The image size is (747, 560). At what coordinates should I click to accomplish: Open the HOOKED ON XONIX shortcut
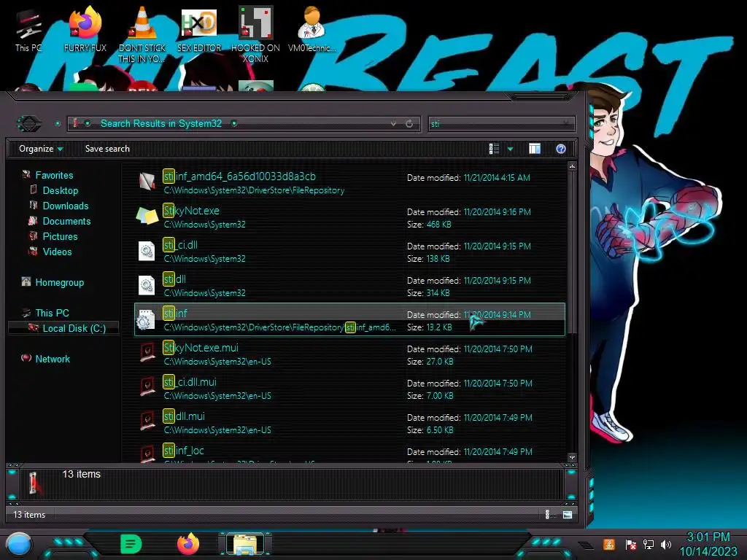(255, 35)
